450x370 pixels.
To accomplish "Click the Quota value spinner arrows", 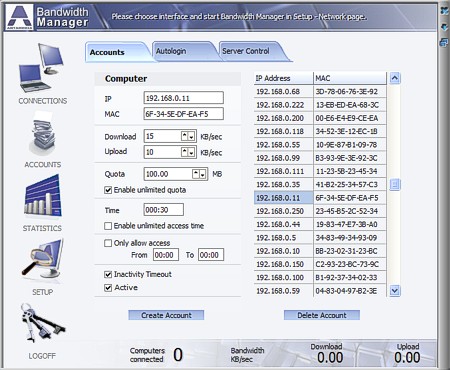I will 199,174.
